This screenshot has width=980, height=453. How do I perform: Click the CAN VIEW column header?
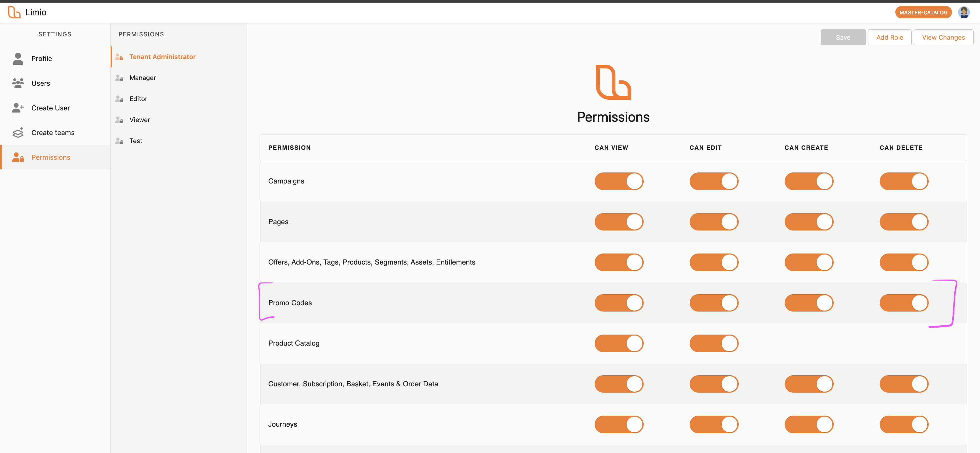(611, 148)
